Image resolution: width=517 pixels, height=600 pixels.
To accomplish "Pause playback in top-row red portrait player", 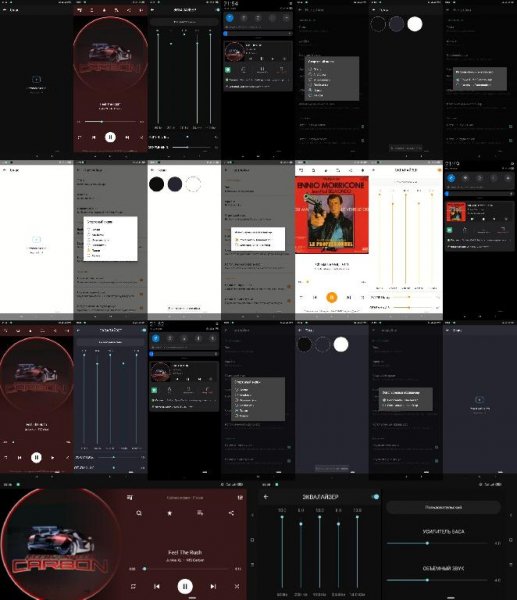I will pos(110,137).
